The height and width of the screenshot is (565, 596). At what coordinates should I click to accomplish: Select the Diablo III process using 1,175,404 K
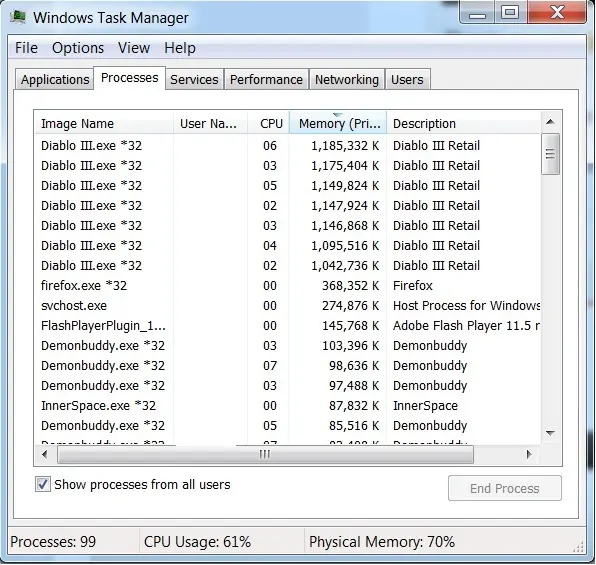287,166
